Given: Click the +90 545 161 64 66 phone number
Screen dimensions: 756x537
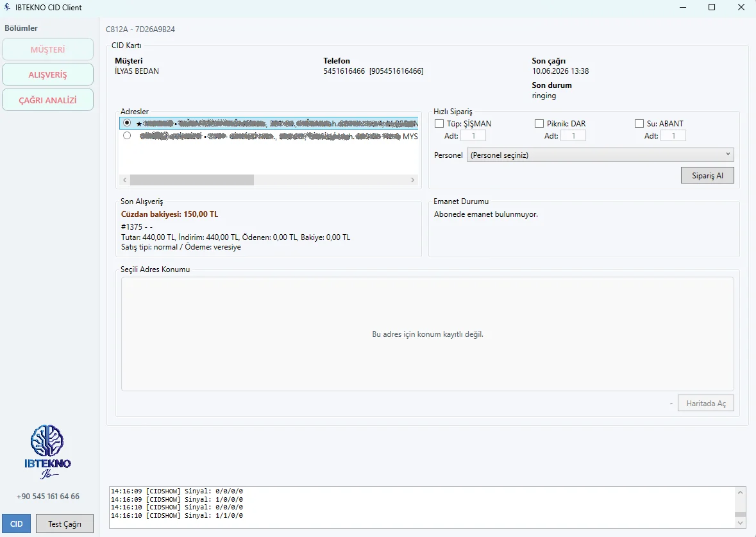Looking at the screenshot, I should (x=47, y=496).
